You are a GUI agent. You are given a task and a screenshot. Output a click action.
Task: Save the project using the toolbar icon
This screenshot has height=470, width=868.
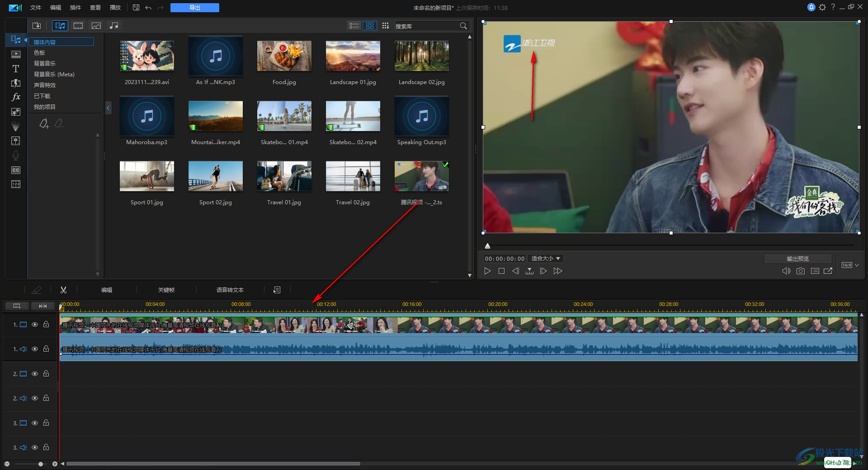136,8
